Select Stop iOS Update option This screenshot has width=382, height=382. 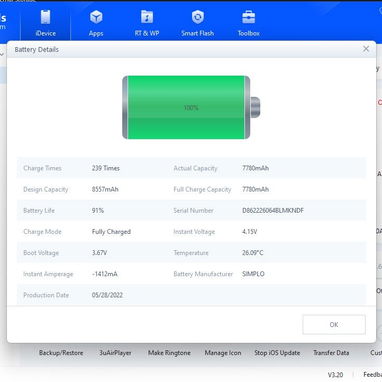[x=277, y=353]
